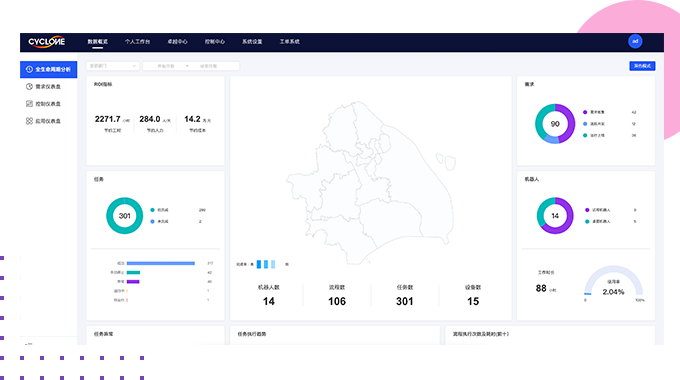
Task: Click the CYCLONE logo
Action: (x=46, y=42)
